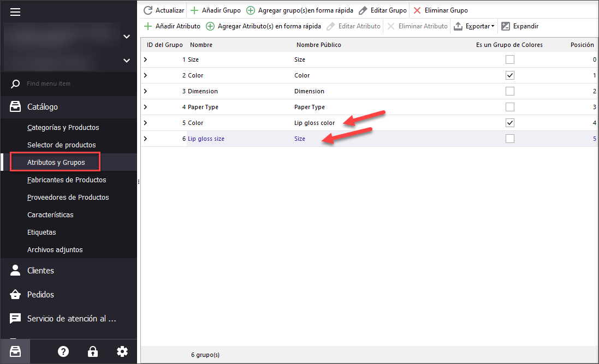This screenshot has height=364, width=599.
Task: Click the Eliminar Grupo red X icon
Action: [x=417, y=10]
